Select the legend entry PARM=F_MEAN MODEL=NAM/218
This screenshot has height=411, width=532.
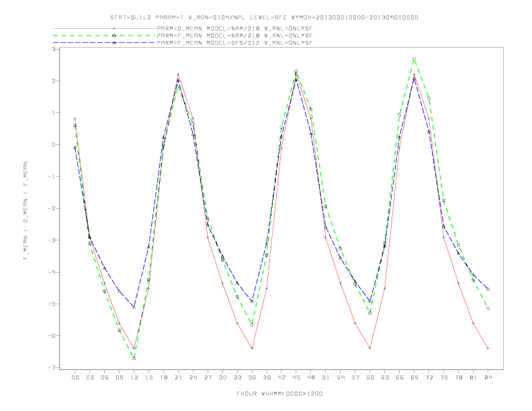(234, 36)
